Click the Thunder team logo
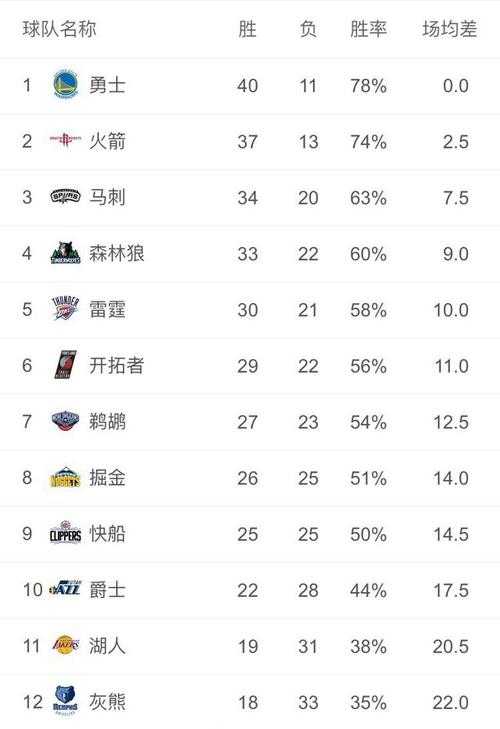The height and width of the screenshot is (729, 500). 66,309
